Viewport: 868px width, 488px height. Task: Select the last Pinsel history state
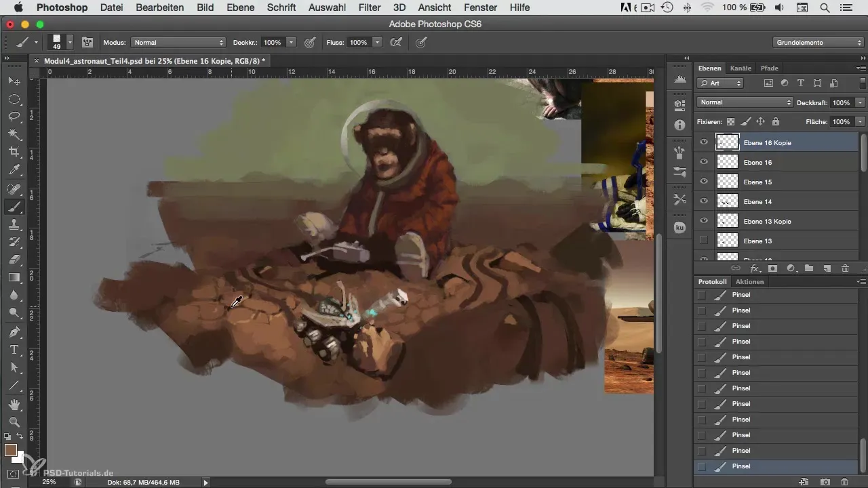tap(776, 466)
